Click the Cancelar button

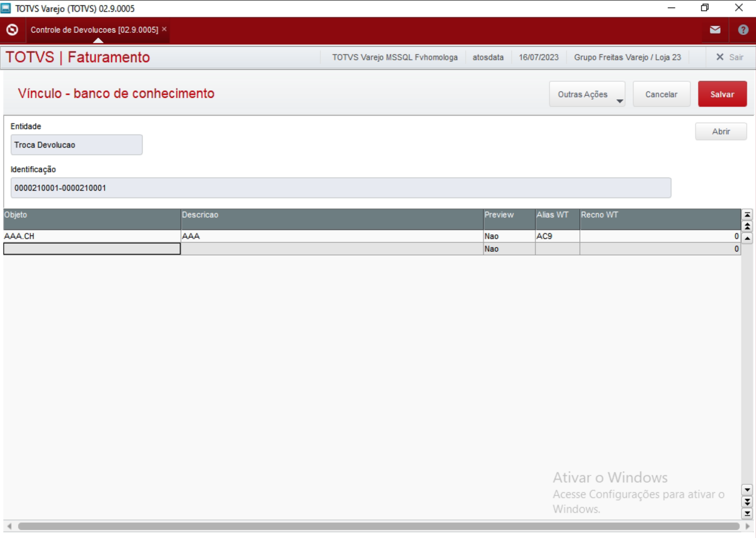(x=661, y=94)
